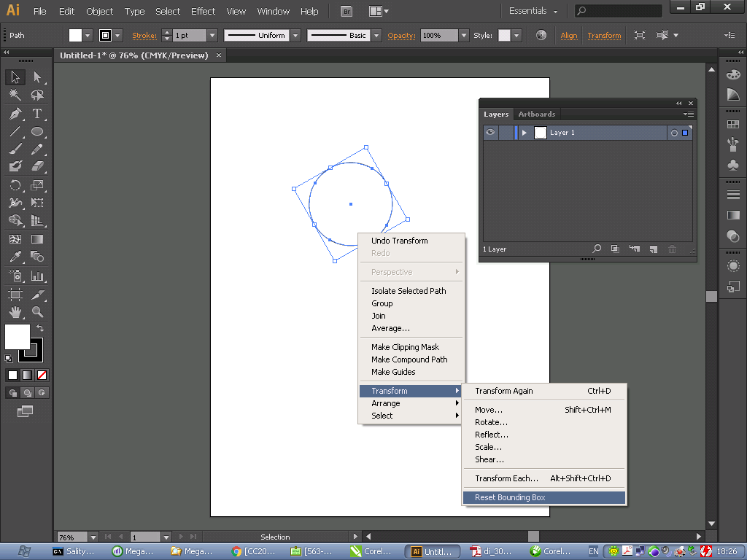The height and width of the screenshot is (560, 747).
Task: Enable Draw Inside mode
Action: coord(42,393)
